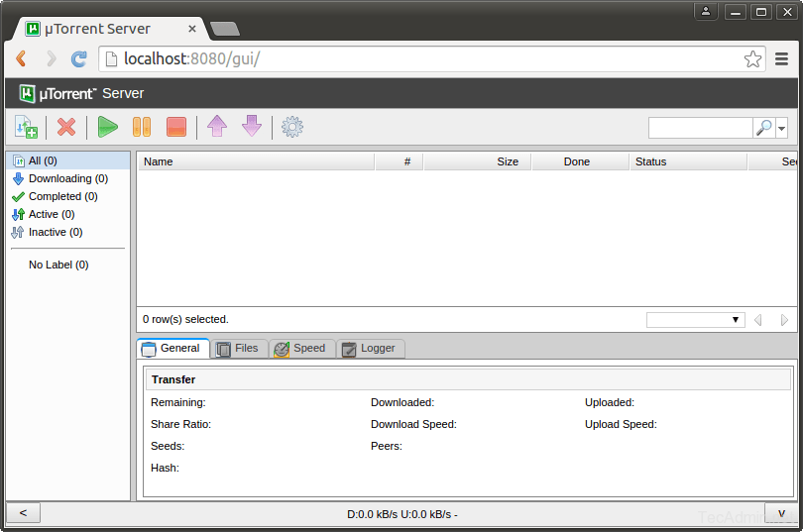Select the Completed category
This screenshot has height=532, width=803.
(62, 196)
